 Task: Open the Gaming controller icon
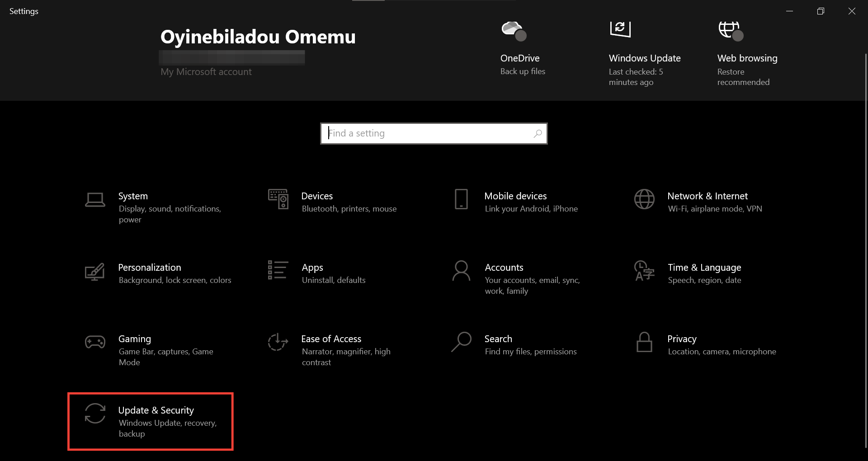[x=95, y=342]
